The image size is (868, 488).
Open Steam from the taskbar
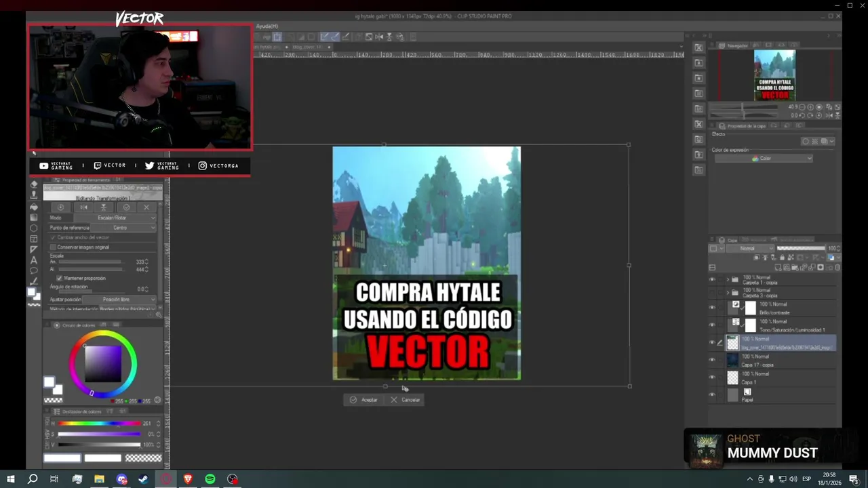click(144, 479)
